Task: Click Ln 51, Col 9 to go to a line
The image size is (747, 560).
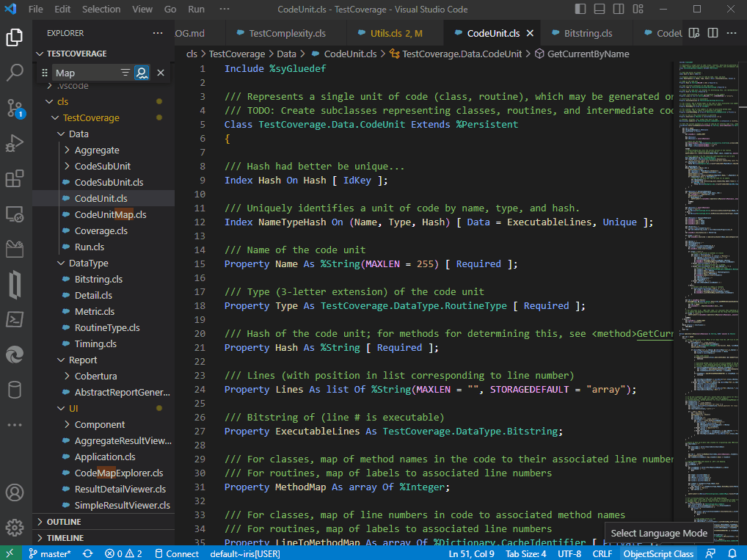Action: click(470, 553)
